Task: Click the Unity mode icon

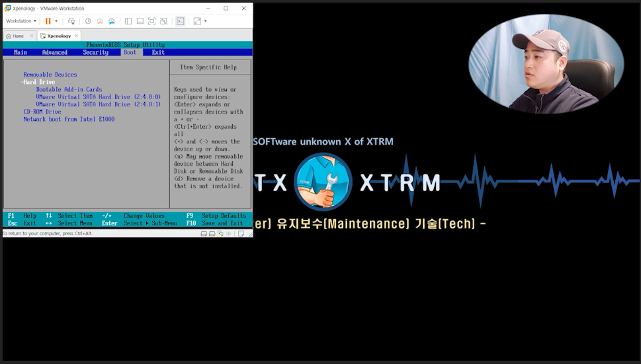Action: click(x=163, y=21)
